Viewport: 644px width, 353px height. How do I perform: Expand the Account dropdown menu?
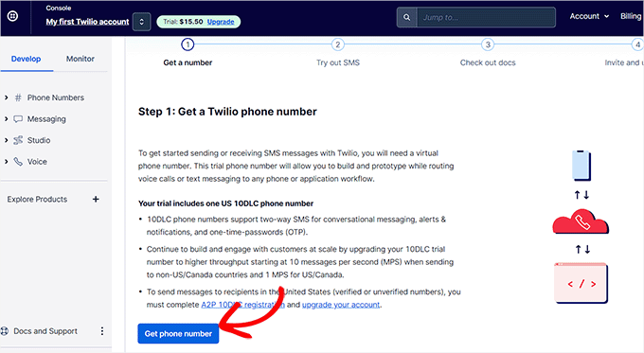[589, 16]
